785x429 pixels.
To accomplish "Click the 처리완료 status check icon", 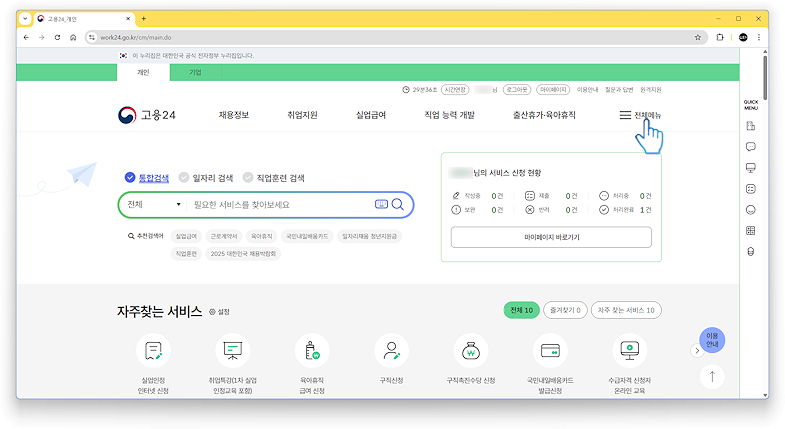I will tap(604, 210).
